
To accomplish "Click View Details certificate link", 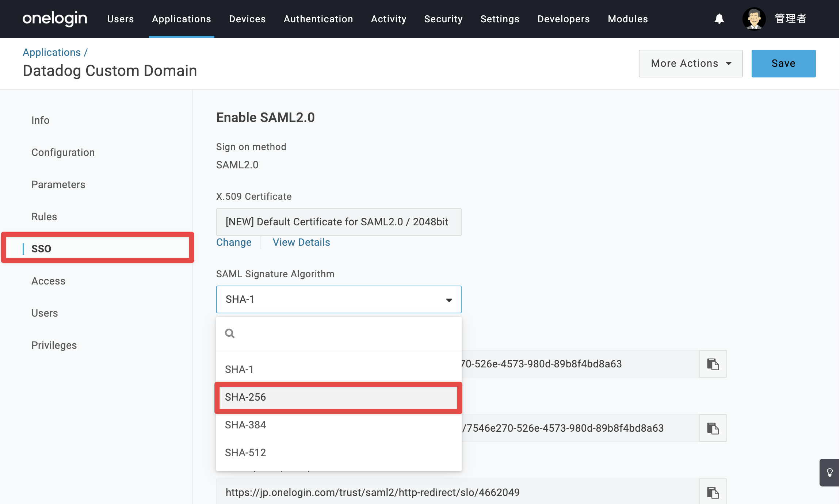I will click(x=301, y=242).
